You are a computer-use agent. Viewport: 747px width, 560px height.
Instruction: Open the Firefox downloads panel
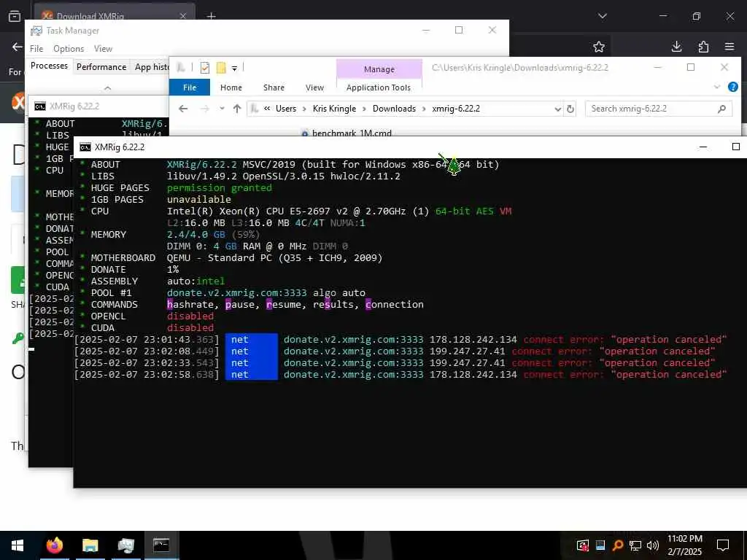click(x=676, y=47)
